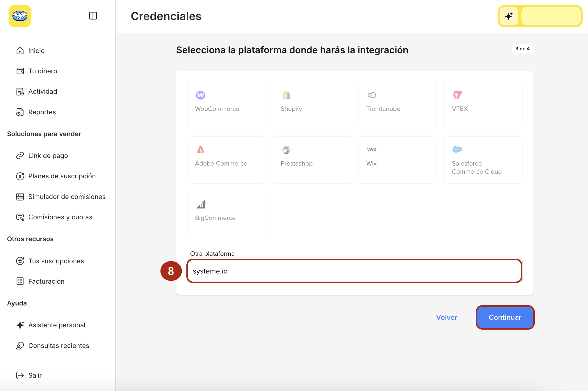Click the Tus suscripciones star icon
The width and height of the screenshot is (588, 391).
[x=20, y=261]
